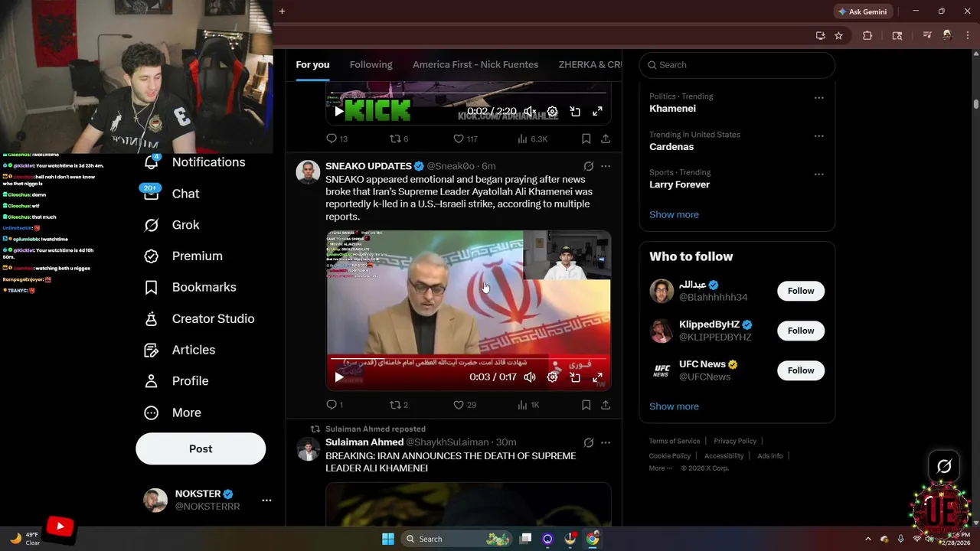Open new browser tab with plus

coord(282,11)
